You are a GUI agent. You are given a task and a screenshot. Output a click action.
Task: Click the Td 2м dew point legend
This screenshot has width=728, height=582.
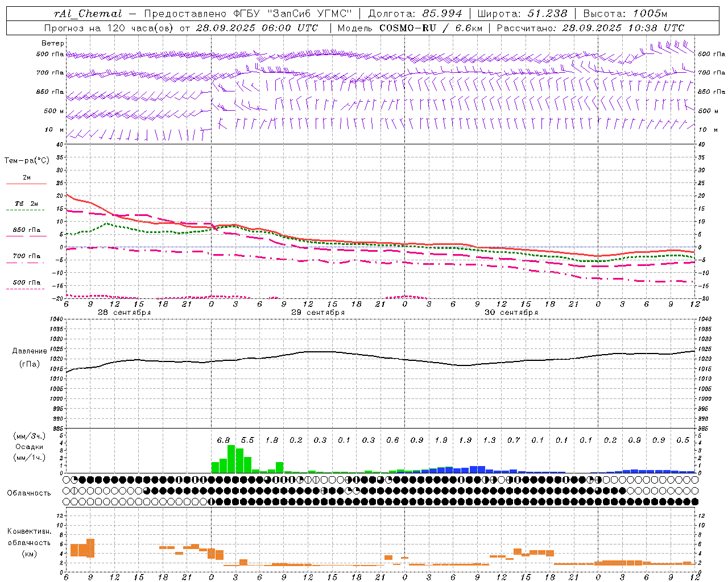[26, 203]
